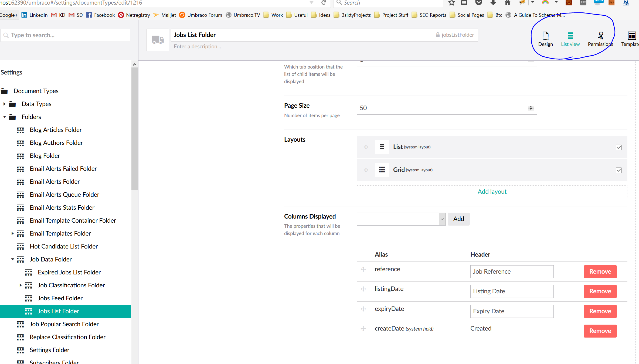Click the Add layout link
Screen dimensions: 639x364
coord(492,192)
